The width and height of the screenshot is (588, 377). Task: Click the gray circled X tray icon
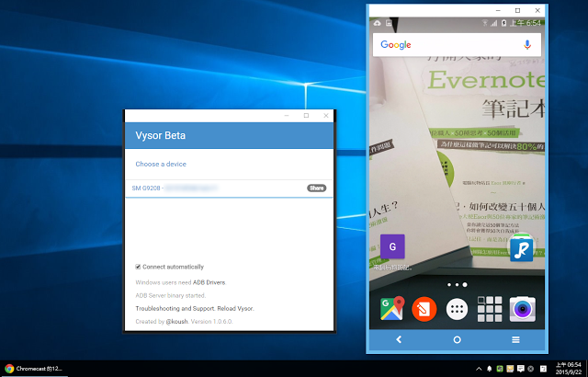[531, 369]
